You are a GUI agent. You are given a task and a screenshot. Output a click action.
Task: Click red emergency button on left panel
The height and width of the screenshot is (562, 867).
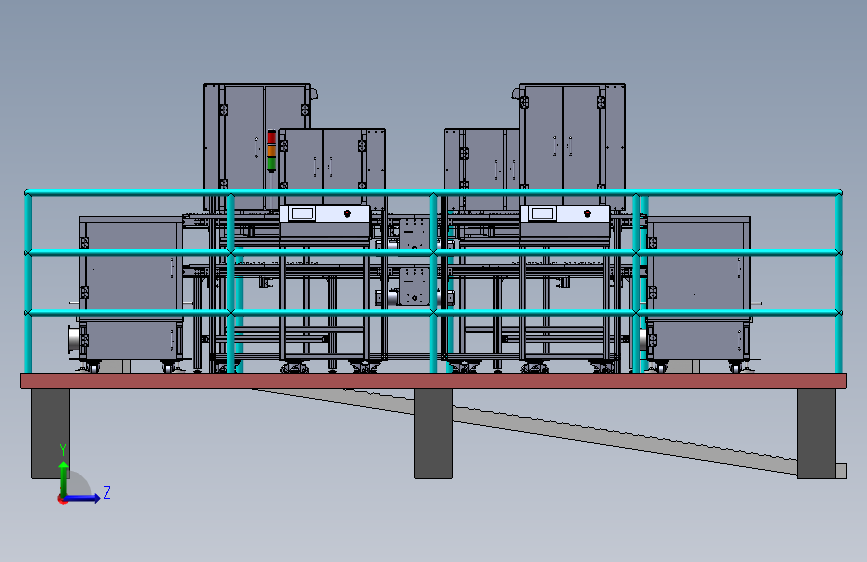(x=347, y=214)
